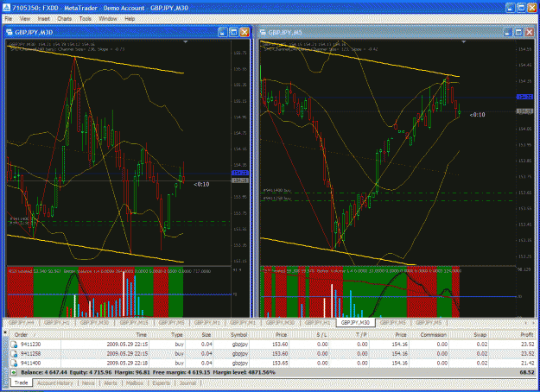Viewport: 540px width, 392px height.
Task: Click chart shift triangle in M5 chart
Action: tap(464, 41)
